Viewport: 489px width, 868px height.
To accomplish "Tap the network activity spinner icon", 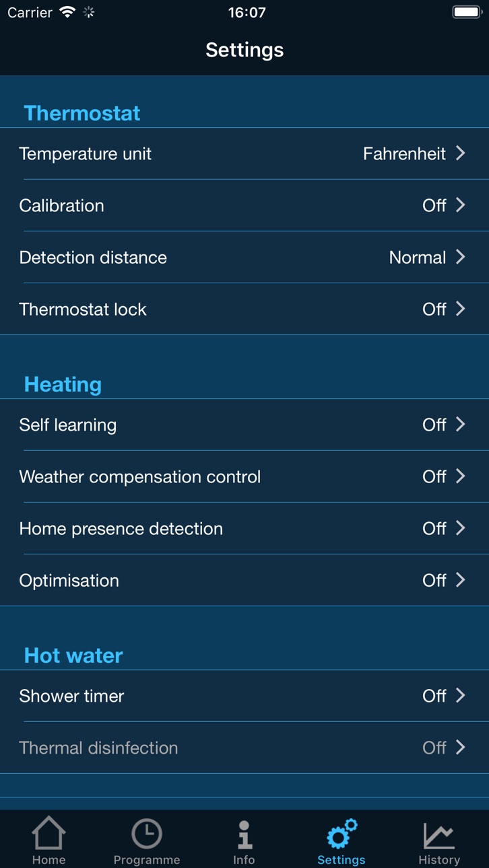I will [x=89, y=12].
